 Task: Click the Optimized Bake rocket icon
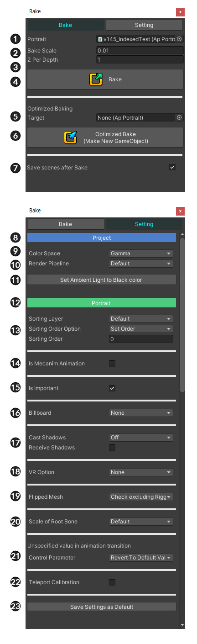pyautogui.click(x=71, y=137)
